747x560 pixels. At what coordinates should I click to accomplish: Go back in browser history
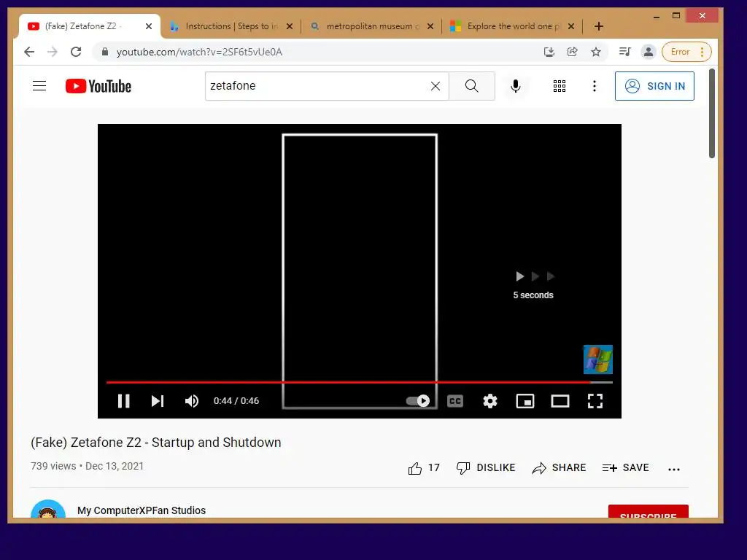pyautogui.click(x=29, y=52)
